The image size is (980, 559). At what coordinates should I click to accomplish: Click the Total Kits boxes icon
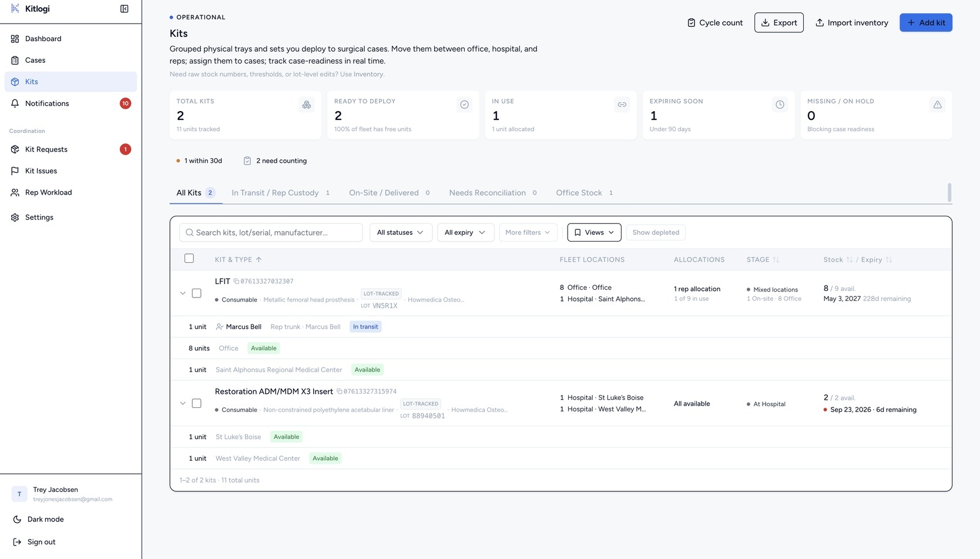[307, 105]
